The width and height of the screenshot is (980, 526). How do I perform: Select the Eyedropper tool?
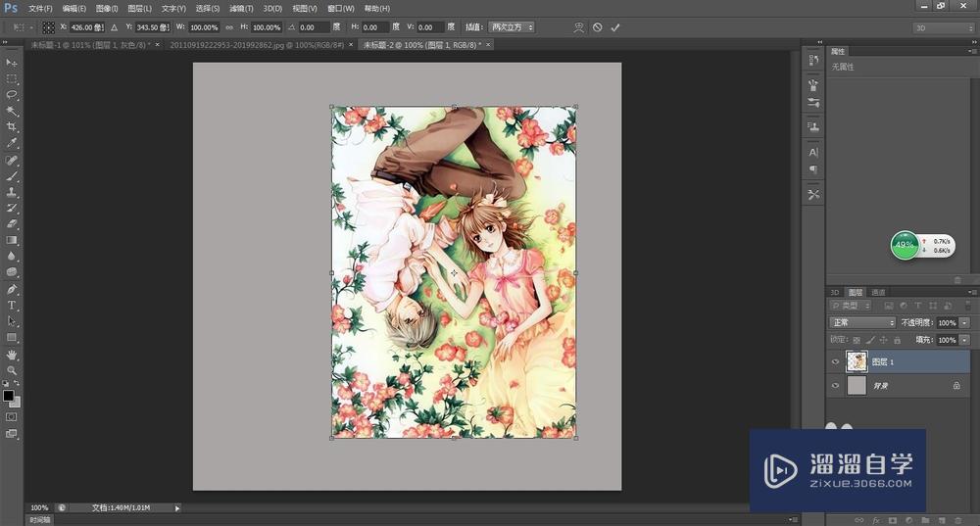(12, 143)
